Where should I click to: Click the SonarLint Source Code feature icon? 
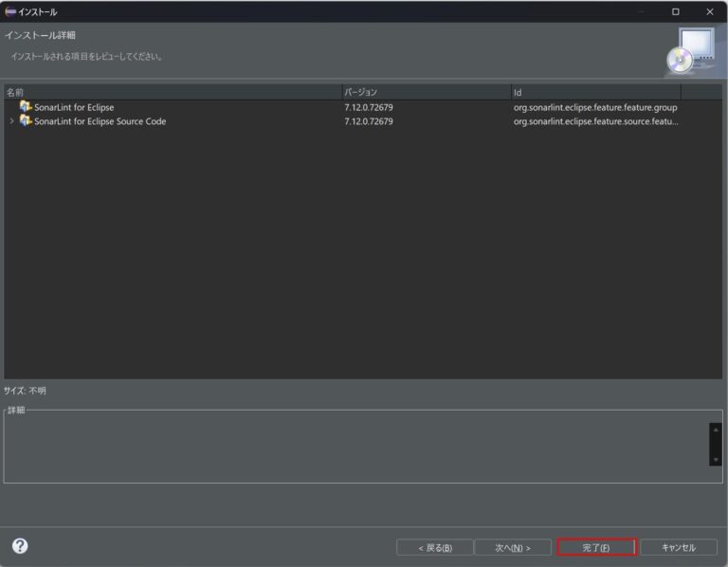[26, 121]
